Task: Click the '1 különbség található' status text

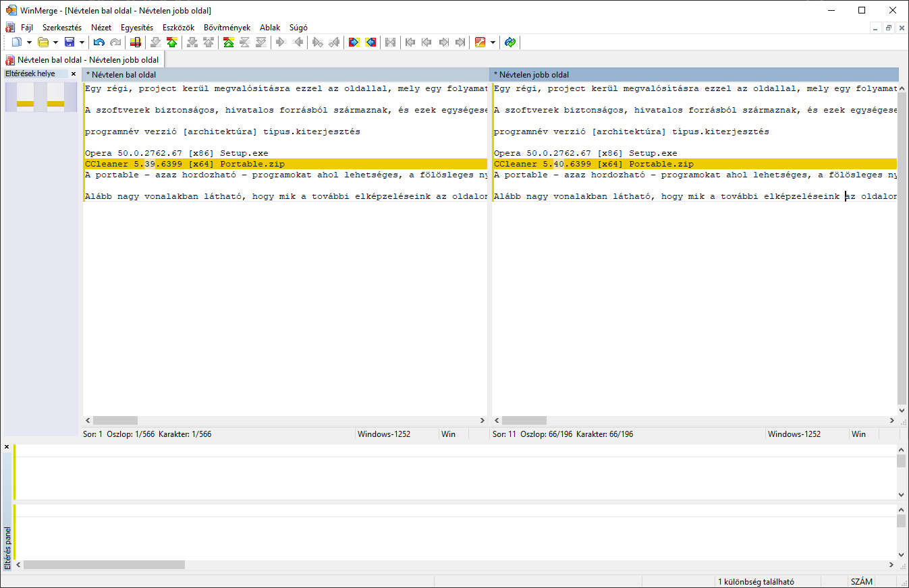Action: click(x=756, y=582)
